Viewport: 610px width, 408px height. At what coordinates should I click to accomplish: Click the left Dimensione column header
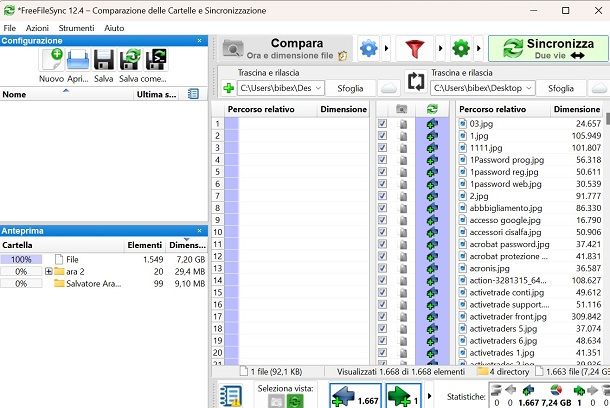pyautogui.click(x=344, y=109)
